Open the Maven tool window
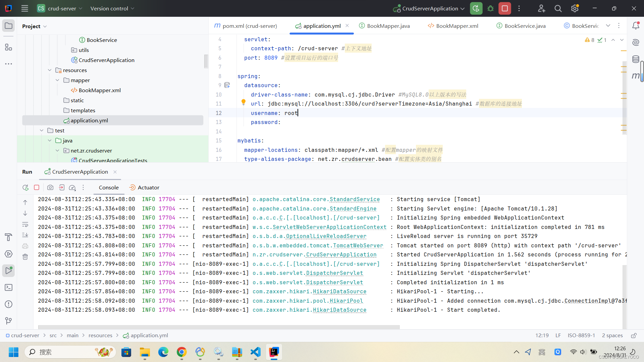This screenshot has width=644, height=362. [636, 76]
